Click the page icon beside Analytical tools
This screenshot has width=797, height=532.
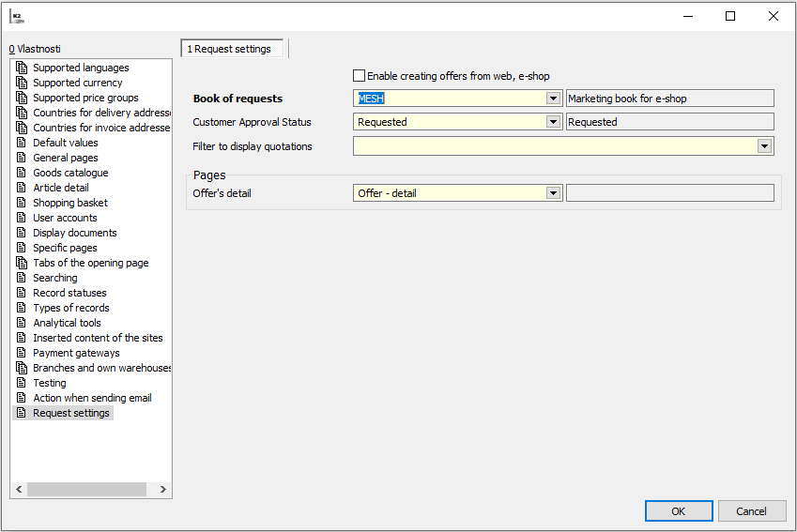(22, 323)
